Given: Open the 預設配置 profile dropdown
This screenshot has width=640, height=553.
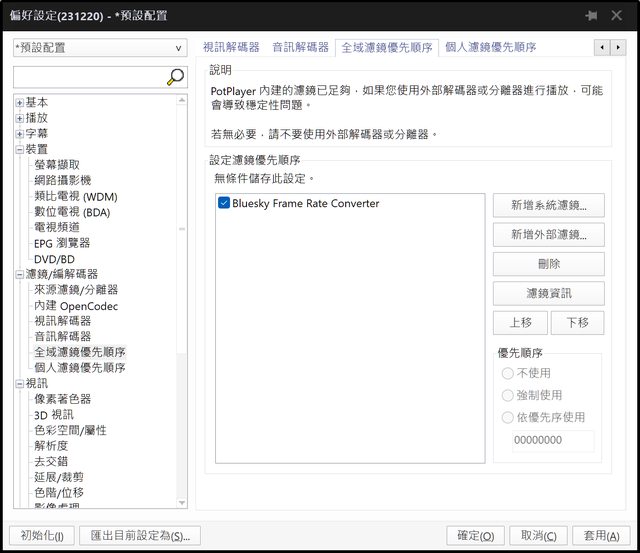Looking at the screenshot, I should [x=100, y=47].
